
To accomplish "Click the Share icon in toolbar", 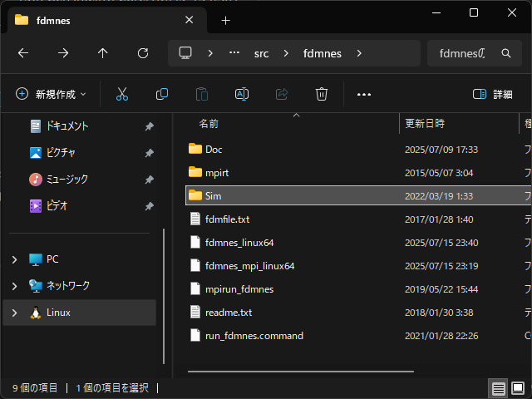I will pyautogui.click(x=282, y=94).
